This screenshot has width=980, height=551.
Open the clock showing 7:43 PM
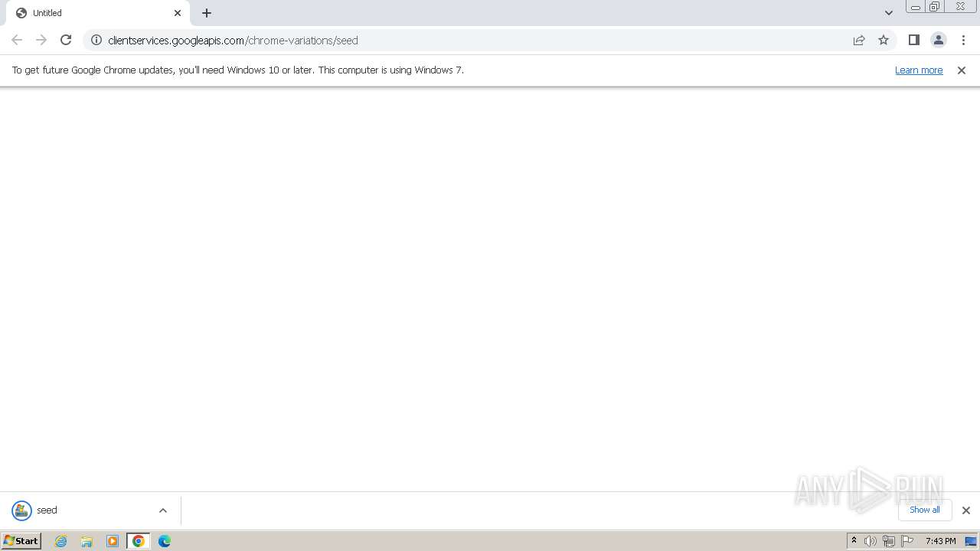[940, 541]
